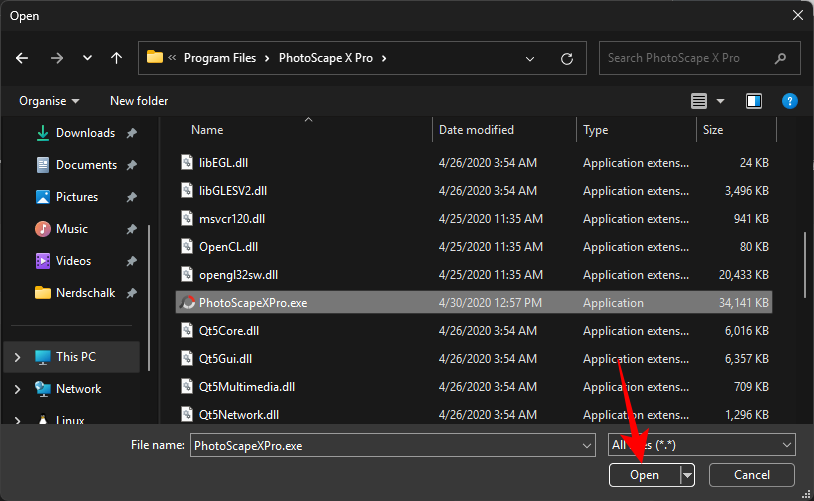The height and width of the screenshot is (501, 814).
Task: Select the Qt5Core.dll file
Action: [x=473, y=331]
